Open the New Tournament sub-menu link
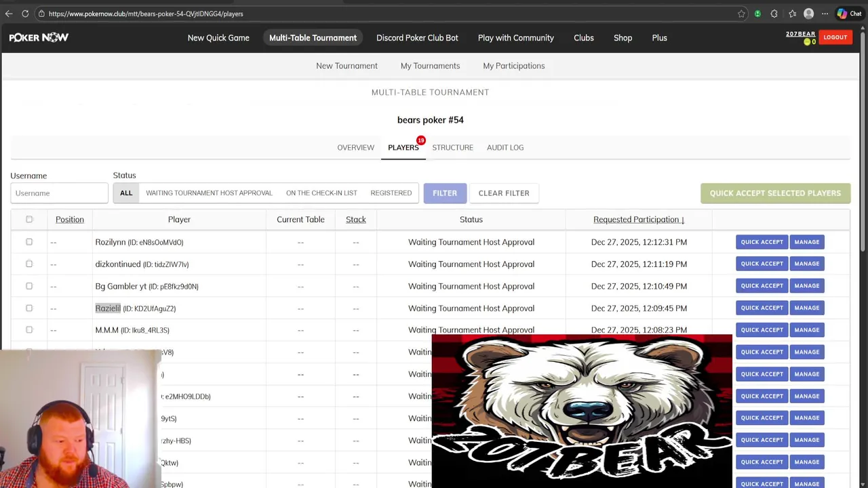This screenshot has height=488, width=868. (x=347, y=66)
